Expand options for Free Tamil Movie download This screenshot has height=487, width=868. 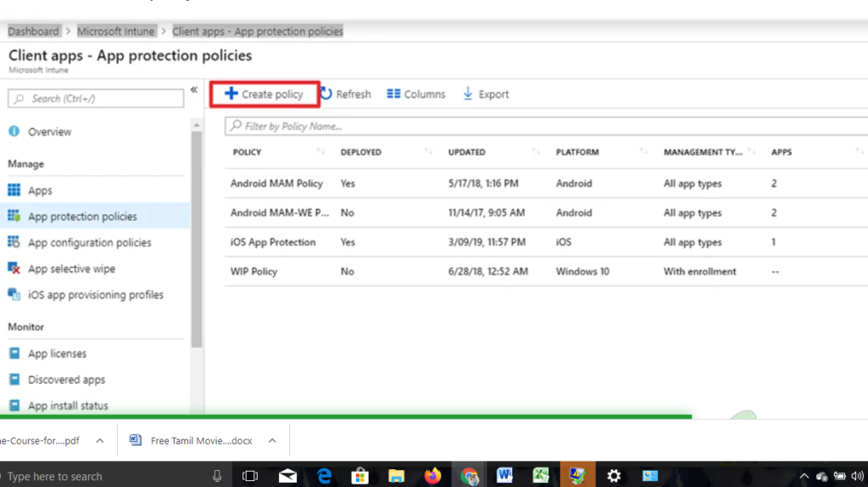[x=272, y=440]
